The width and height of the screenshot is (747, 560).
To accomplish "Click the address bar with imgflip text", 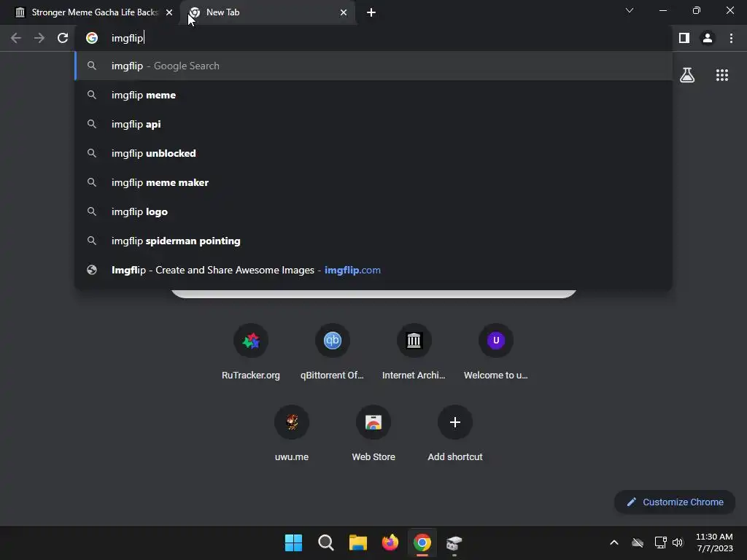I will click(x=373, y=38).
